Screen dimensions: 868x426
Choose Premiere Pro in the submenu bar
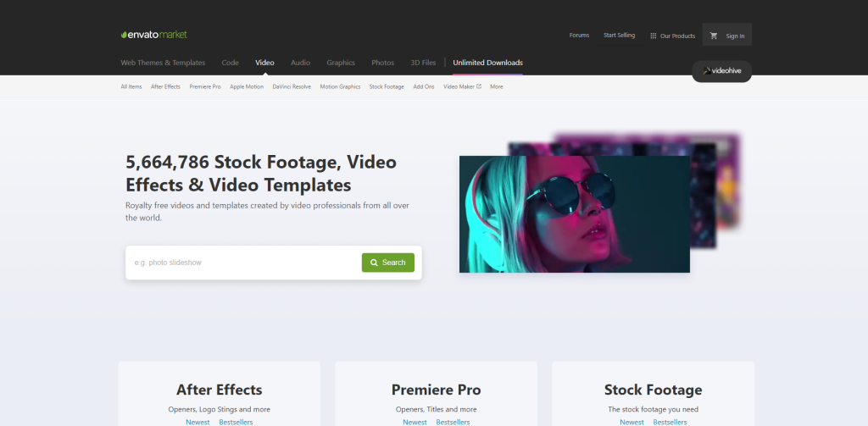205,87
